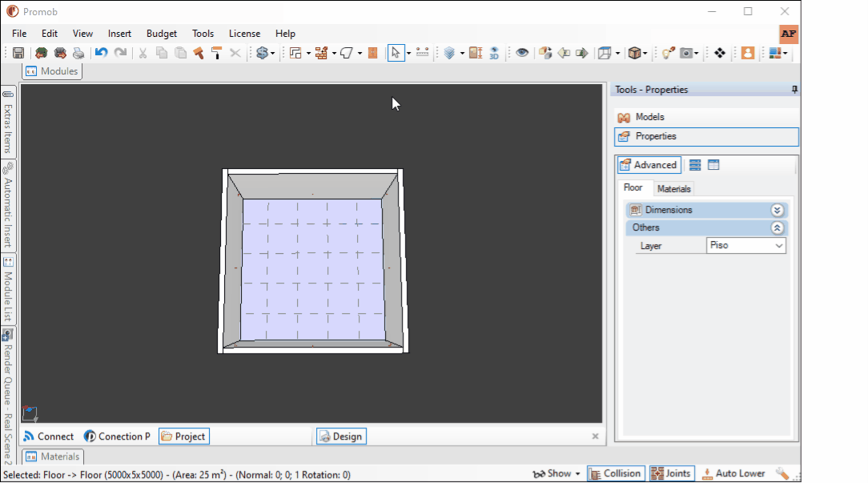The width and height of the screenshot is (868, 483).
Task: Click the green import arrows icon
Action: pyautogui.click(x=42, y=53)
